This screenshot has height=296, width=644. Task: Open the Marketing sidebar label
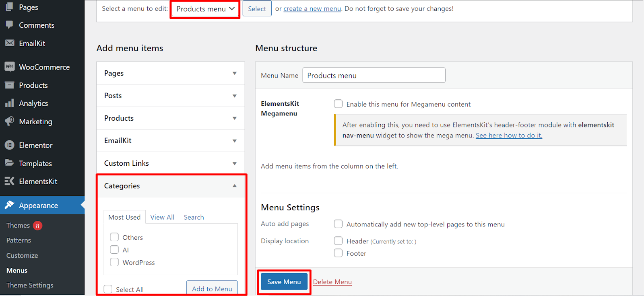36,121
